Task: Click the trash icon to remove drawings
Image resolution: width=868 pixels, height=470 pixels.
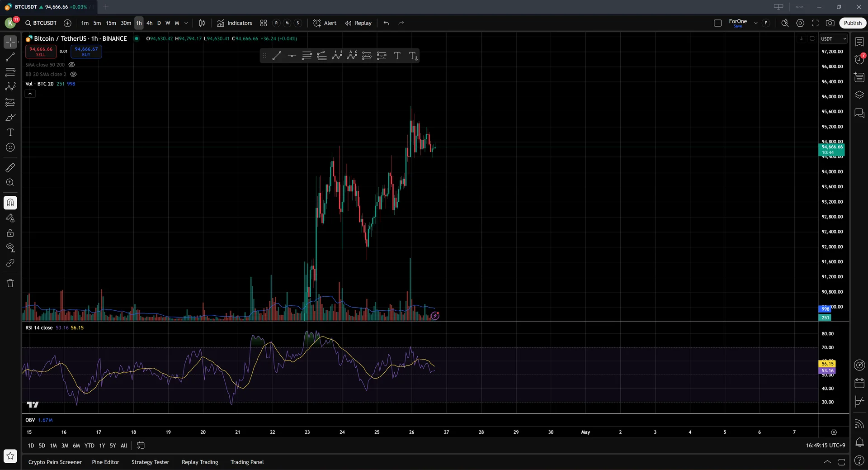Action: pos(10,283)
